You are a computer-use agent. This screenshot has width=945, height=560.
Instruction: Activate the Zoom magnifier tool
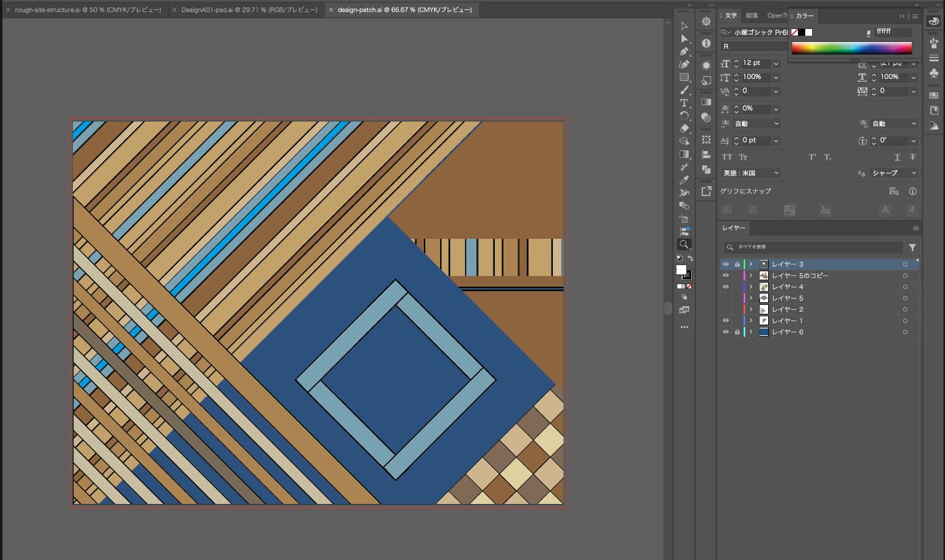[x=684, y=244]
